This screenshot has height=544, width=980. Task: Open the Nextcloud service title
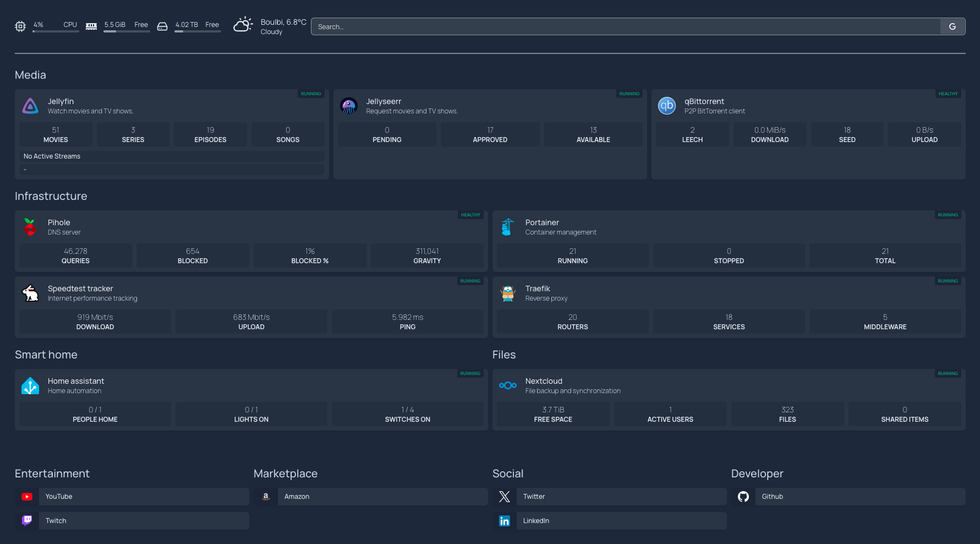click(544, 381)
